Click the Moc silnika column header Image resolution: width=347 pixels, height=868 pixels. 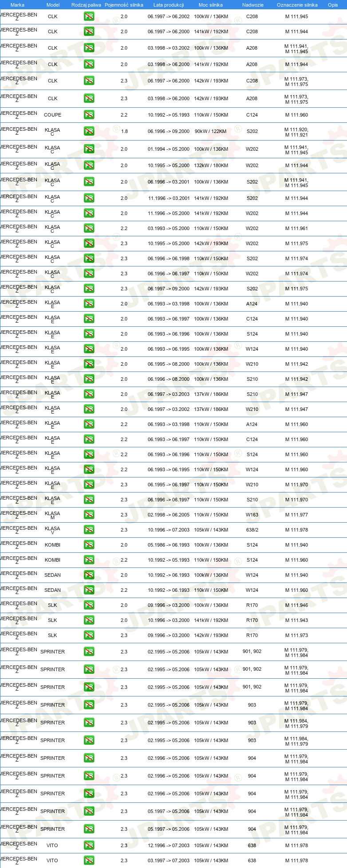211,5
